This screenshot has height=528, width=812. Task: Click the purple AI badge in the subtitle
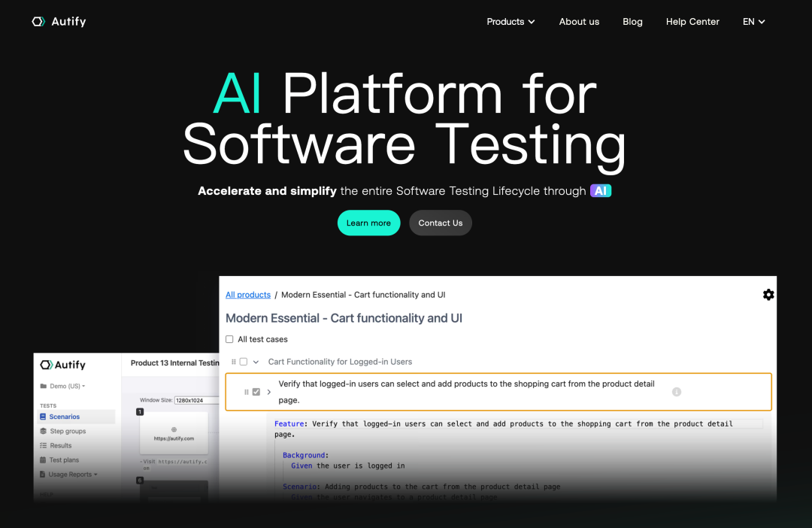click(601, 191)
